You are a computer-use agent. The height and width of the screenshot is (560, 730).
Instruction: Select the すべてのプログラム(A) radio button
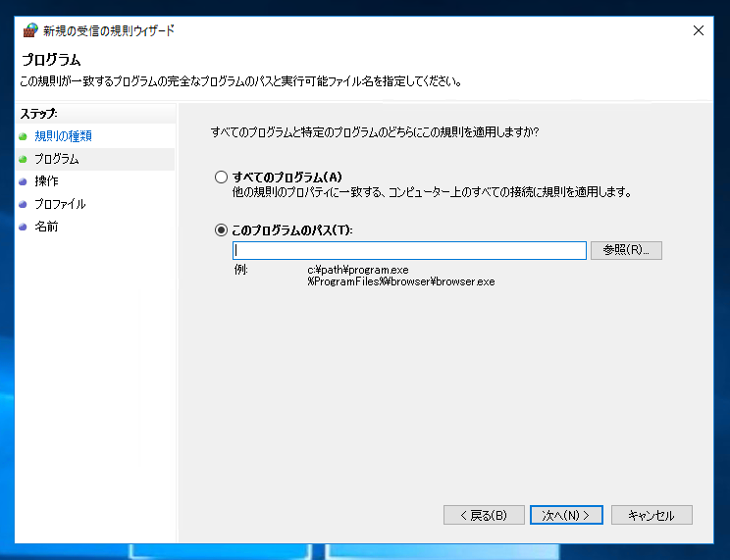[x=221, y=177]
